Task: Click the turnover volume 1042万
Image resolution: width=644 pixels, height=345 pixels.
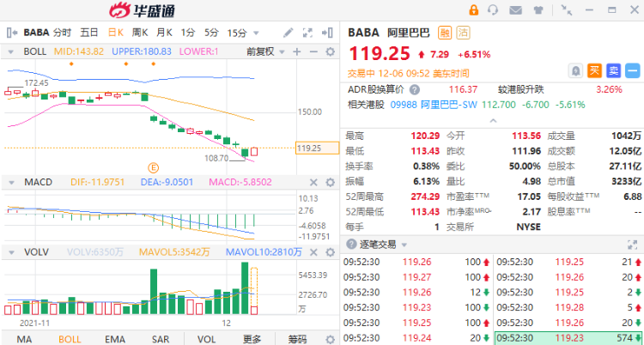Action: pos(625,136)
